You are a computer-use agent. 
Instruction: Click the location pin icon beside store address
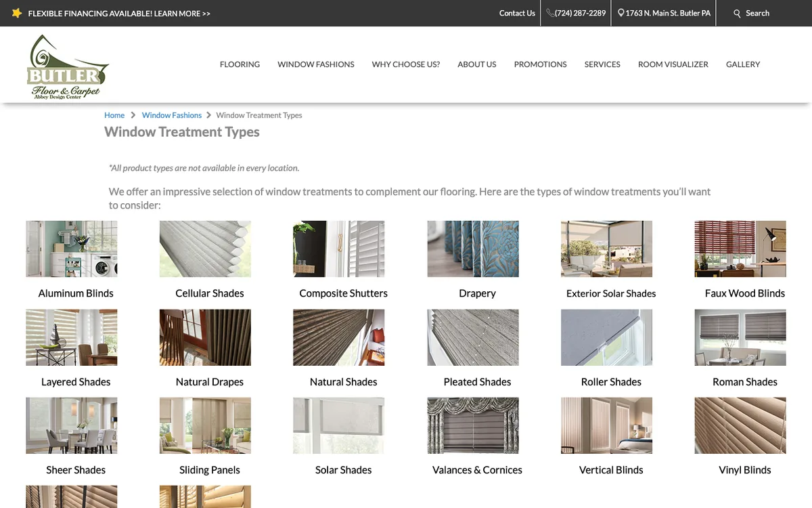coord(621,13)
